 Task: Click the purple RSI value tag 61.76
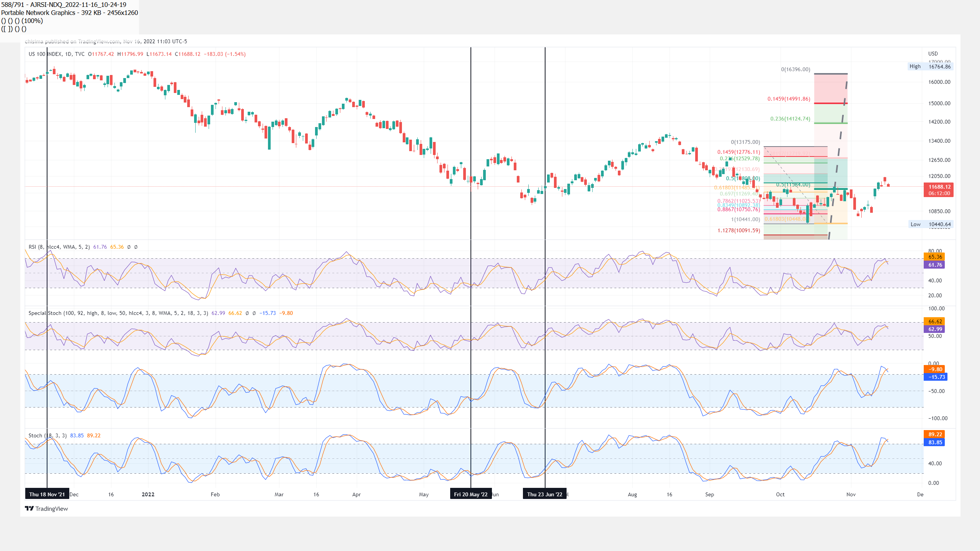935,265
